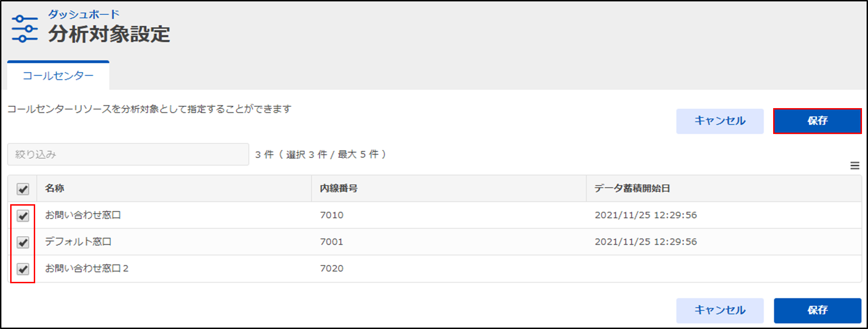Uncheck the デフォルト窓口 row checkbox
The image size is (868, 329).
pyautogui.click(x=23, y=242)
